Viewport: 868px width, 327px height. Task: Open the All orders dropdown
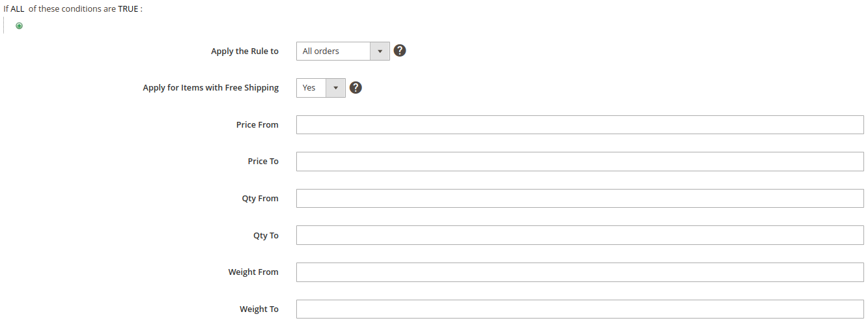point(343,51)
